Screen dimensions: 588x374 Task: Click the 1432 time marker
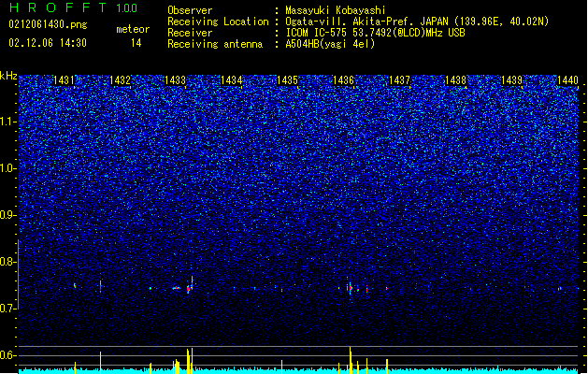120,79
